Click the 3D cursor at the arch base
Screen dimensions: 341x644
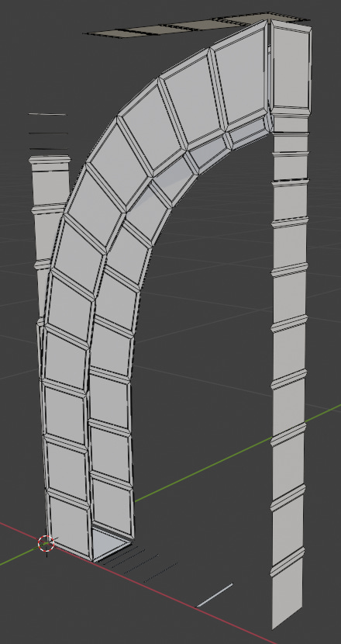pos(46,543)
